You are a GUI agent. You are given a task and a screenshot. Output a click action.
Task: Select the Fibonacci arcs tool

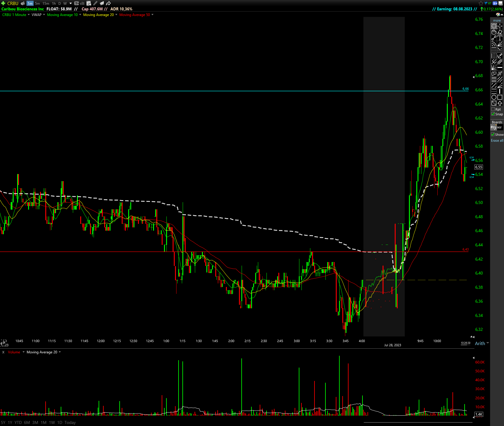pos(494,44)
